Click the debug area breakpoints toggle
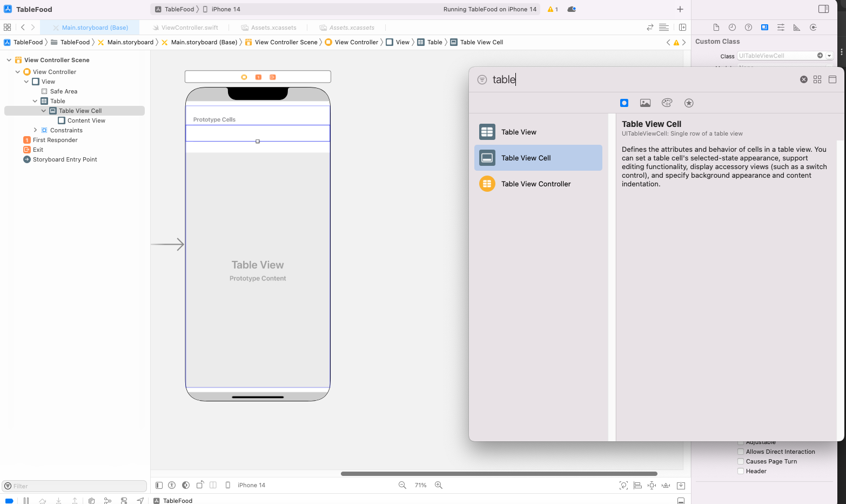 click(9, 501)
